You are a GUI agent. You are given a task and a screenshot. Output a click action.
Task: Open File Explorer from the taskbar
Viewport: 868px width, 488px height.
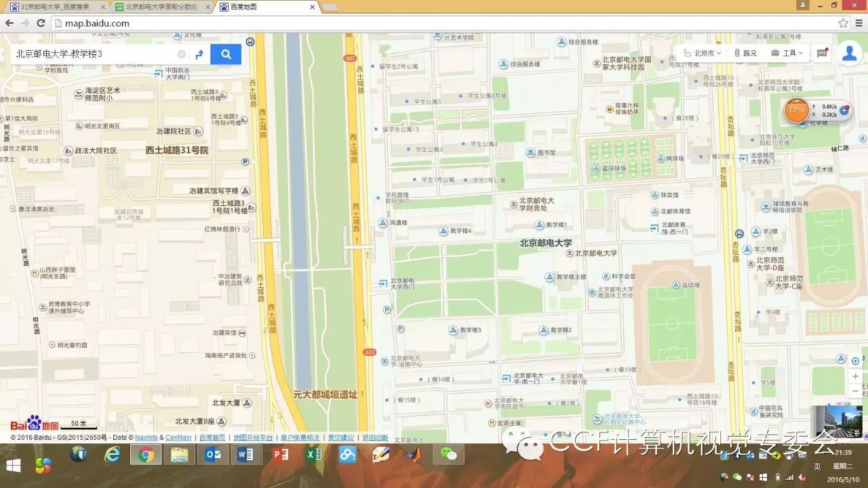tap(179, 455)
